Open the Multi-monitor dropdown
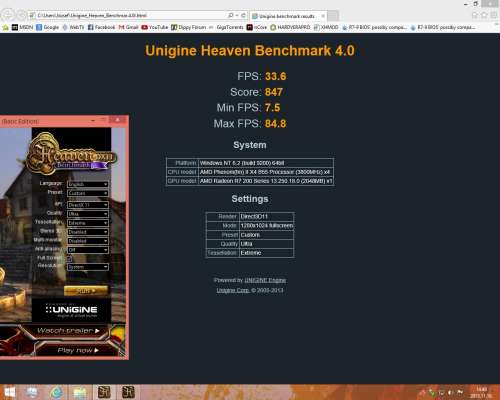Screen dimensions: 500x400 pos(88,241)
